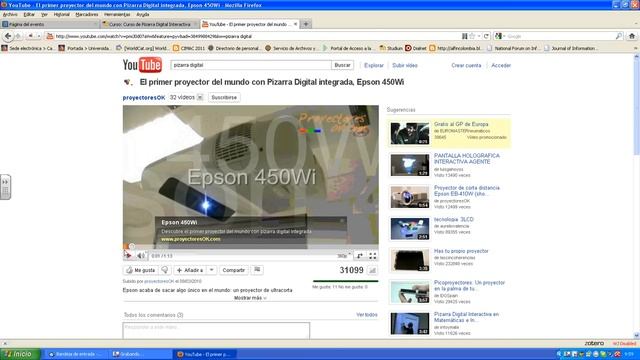
Task: Open the Herramientas menu
Action: point(117,14)
